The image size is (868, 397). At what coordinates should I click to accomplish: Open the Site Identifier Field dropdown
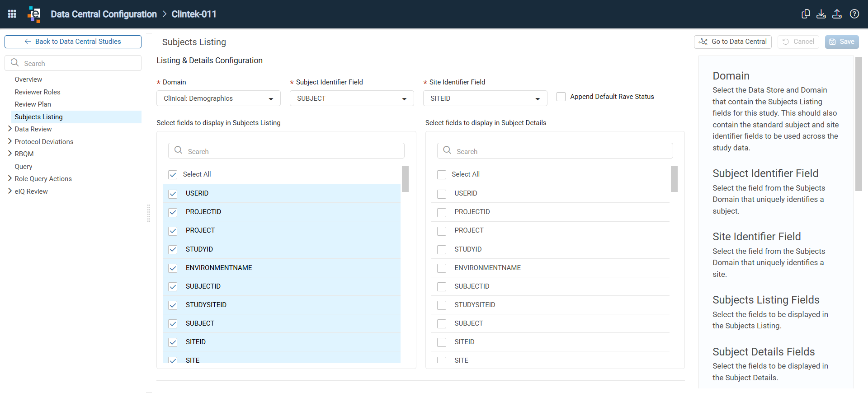pyautogui.click(x=485, y=98)
